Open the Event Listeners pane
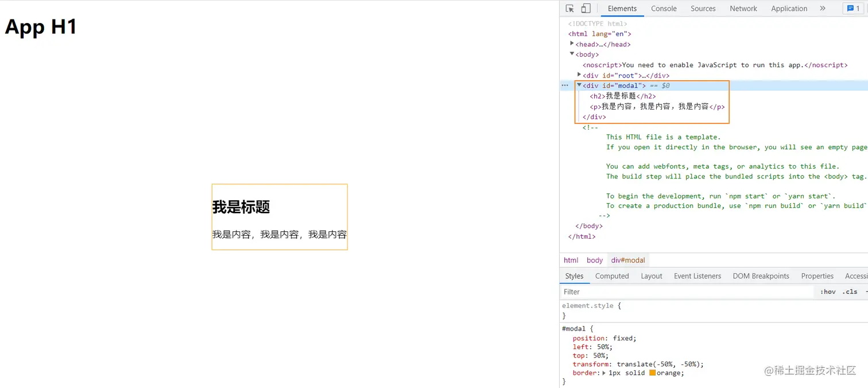Screen dimensions: 868x388 pyautogui.click(x=697, y=276)
